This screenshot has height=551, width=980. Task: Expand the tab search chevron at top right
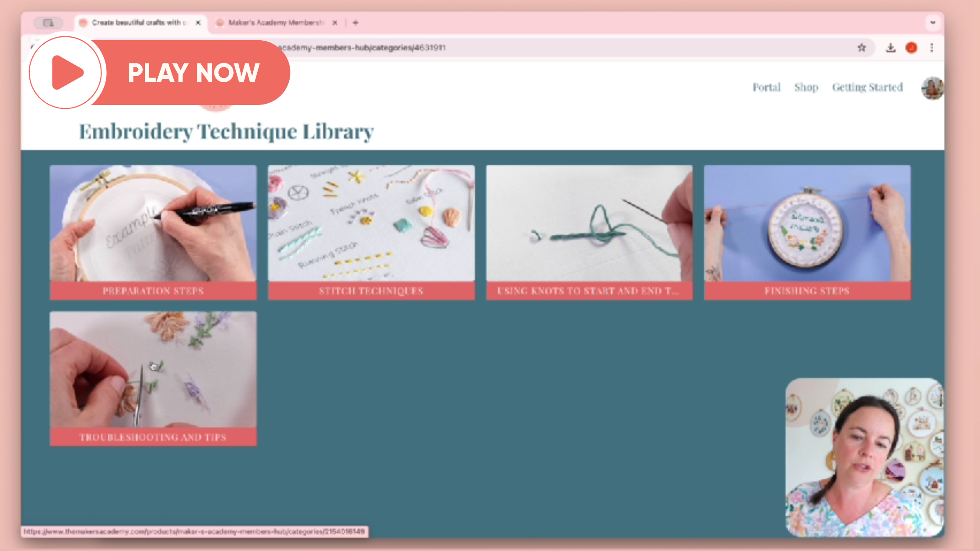932,22
